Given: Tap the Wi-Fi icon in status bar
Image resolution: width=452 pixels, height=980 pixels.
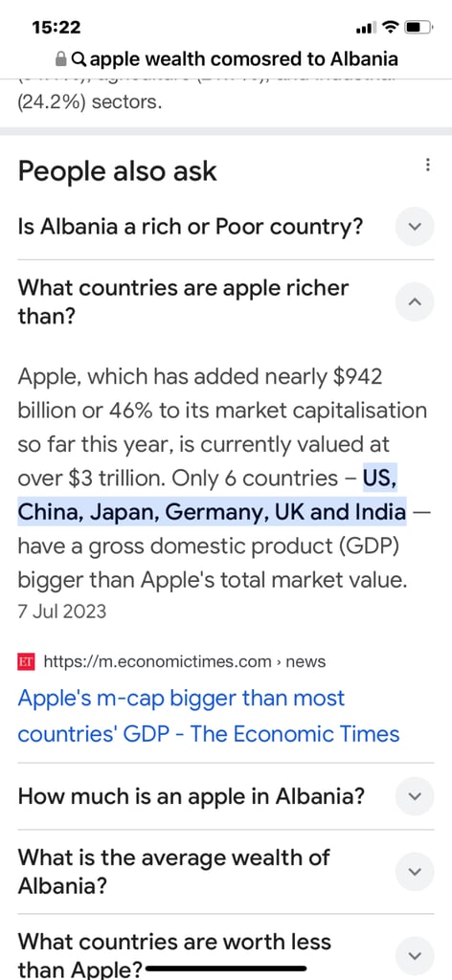Looking at the screenshot, I should (391, 28).
